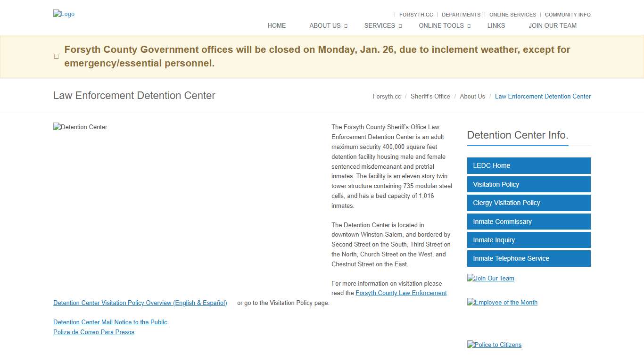This screenshot has width=644, height=362.
Task: Click JOIN OUR TEAM in navigation
Action: 553,25
